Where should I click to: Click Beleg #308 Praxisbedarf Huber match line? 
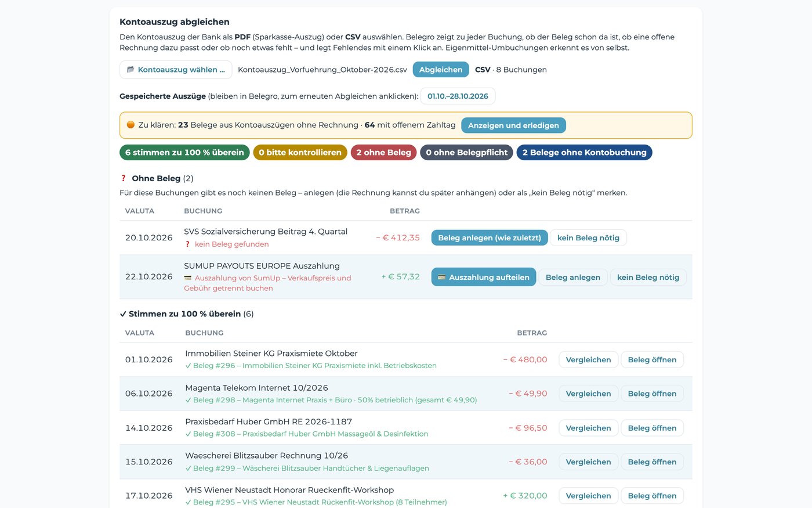click(x=307, y=434)
